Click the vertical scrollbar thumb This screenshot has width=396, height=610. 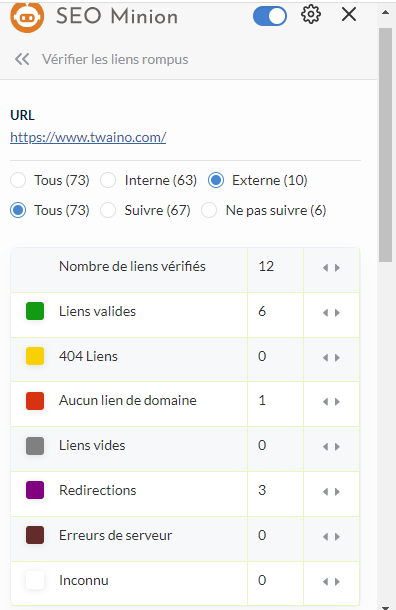pyautogui.click(x=385, y=145)
